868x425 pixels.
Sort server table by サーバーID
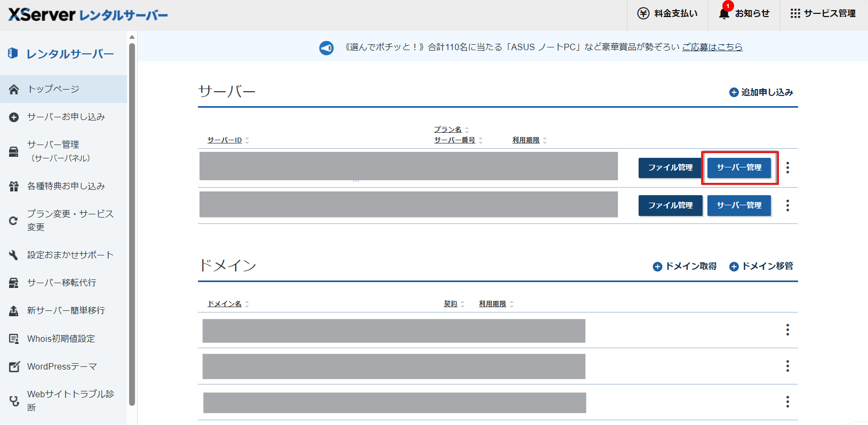(228, 140)
